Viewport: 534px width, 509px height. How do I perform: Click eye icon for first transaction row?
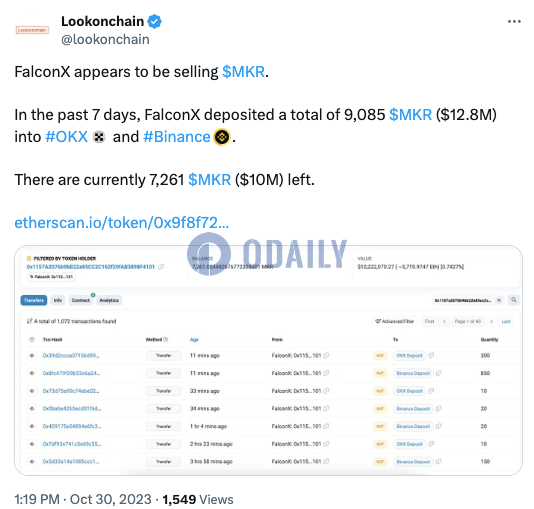click(32, 355)
